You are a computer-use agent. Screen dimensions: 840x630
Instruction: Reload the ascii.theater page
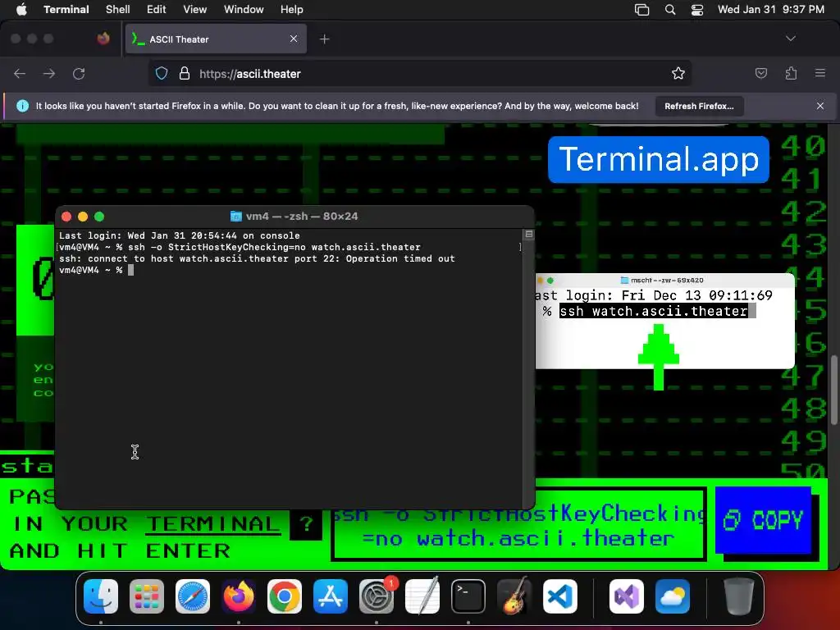click(x=79, y=73)
